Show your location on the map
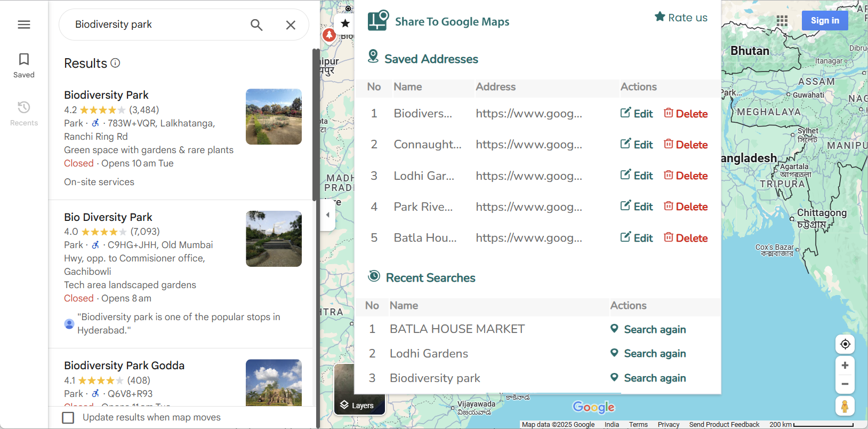Image resolution: width=868 pixels, height=429 pixels. pos(845,344)
